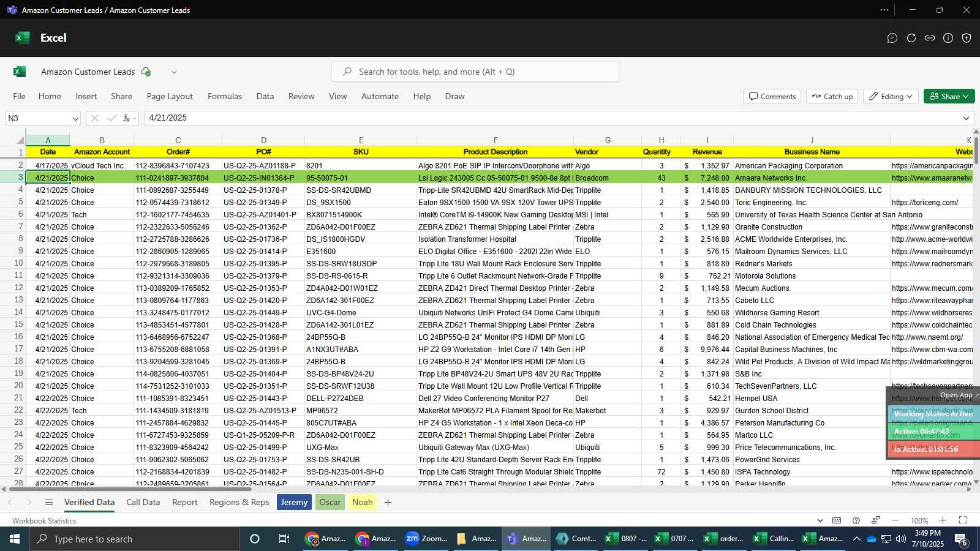980x551 pixels.
Task: Switch to the Jeremy sheet tab
Action: 295,503
